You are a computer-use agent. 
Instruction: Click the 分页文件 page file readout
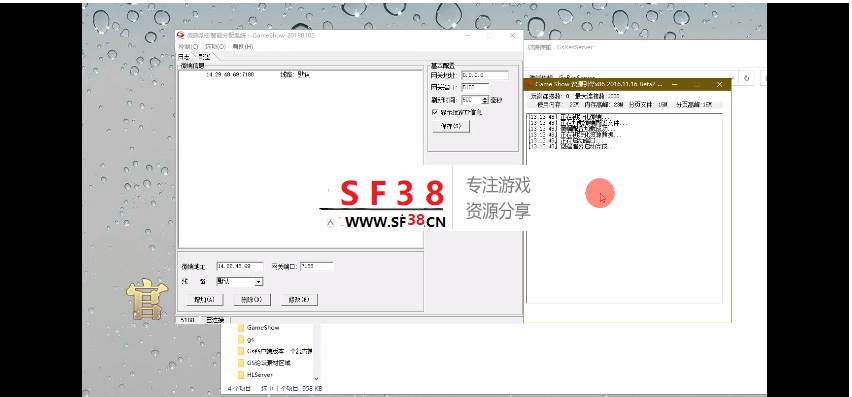tap(648, 104)
